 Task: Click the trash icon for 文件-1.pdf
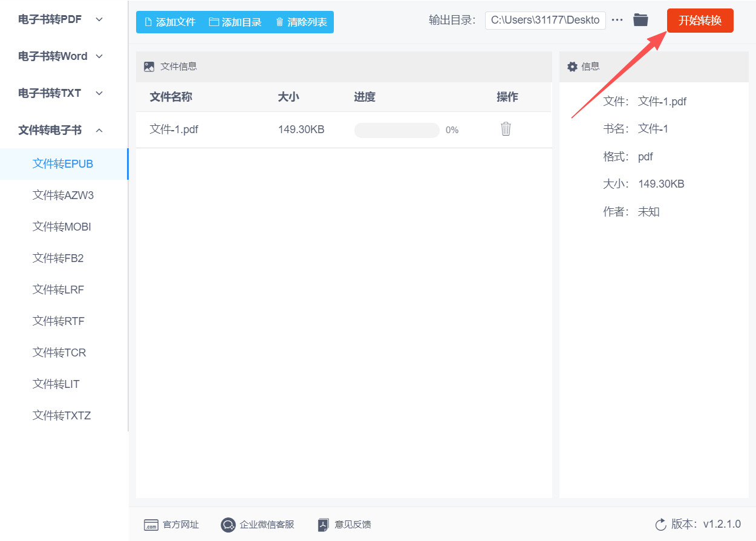[506, 129]
